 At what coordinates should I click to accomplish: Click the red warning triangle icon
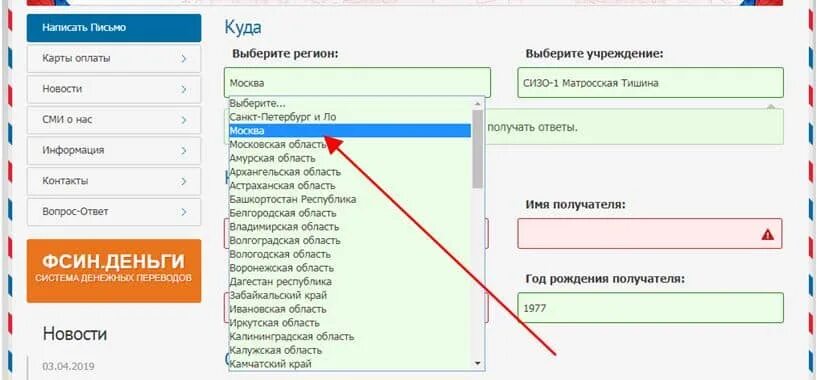[x=768, y=235]
